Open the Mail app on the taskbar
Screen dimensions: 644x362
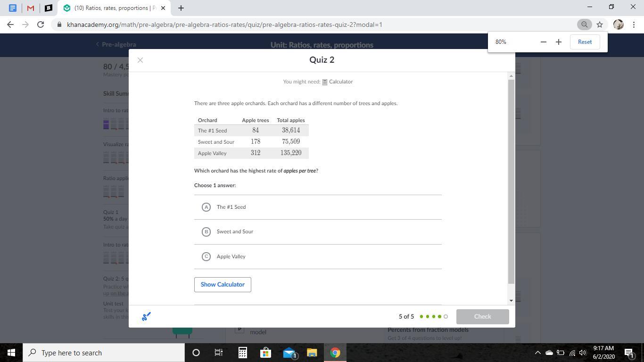(289, 353)
